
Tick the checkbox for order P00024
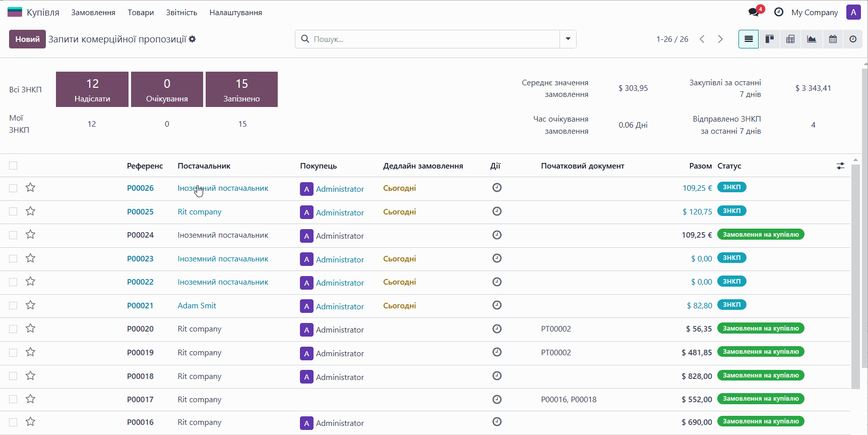[13, 235]
